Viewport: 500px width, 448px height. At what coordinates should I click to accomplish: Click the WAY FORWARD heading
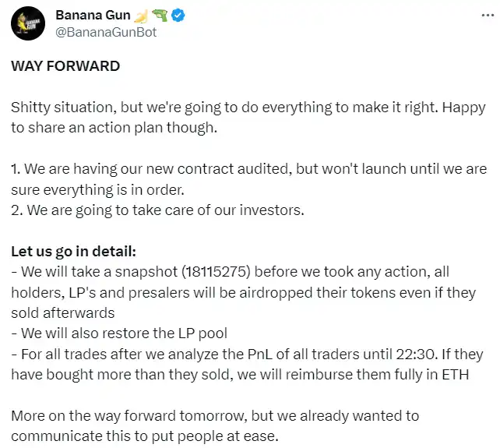65,66
